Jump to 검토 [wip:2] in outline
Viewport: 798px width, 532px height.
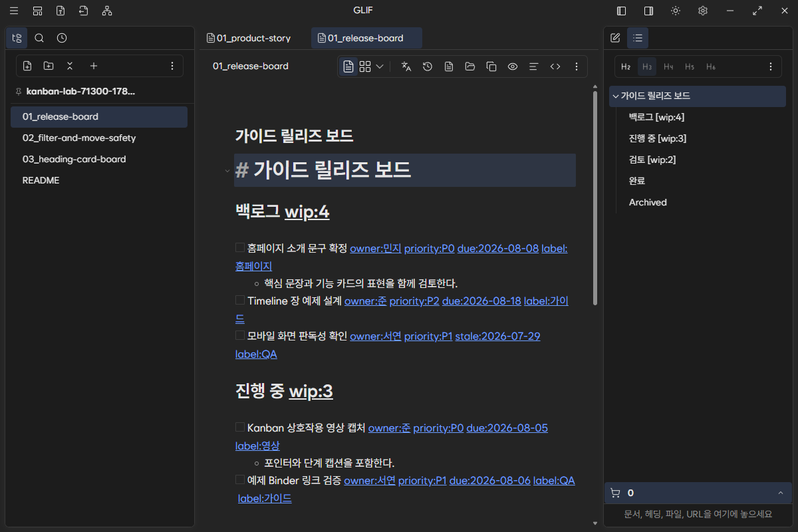(x=652, y=160)
